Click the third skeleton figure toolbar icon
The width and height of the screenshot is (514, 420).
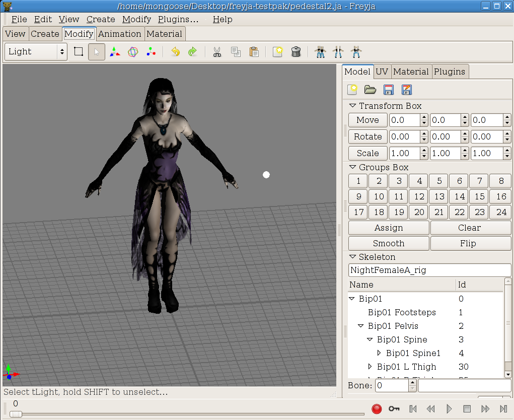(356, 52)
